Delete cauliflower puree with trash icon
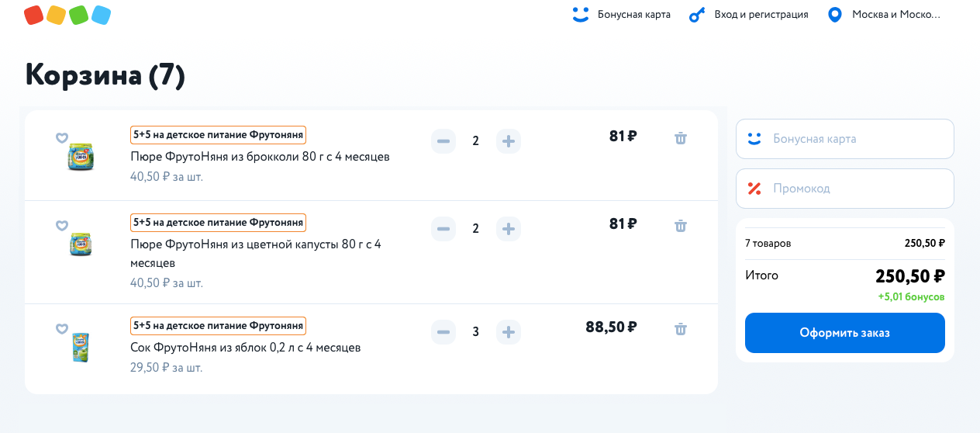 (681, 226)
